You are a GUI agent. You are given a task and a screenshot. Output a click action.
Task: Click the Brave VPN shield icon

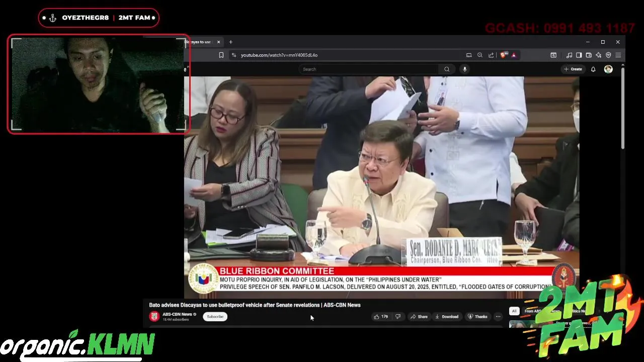[608, 55]
